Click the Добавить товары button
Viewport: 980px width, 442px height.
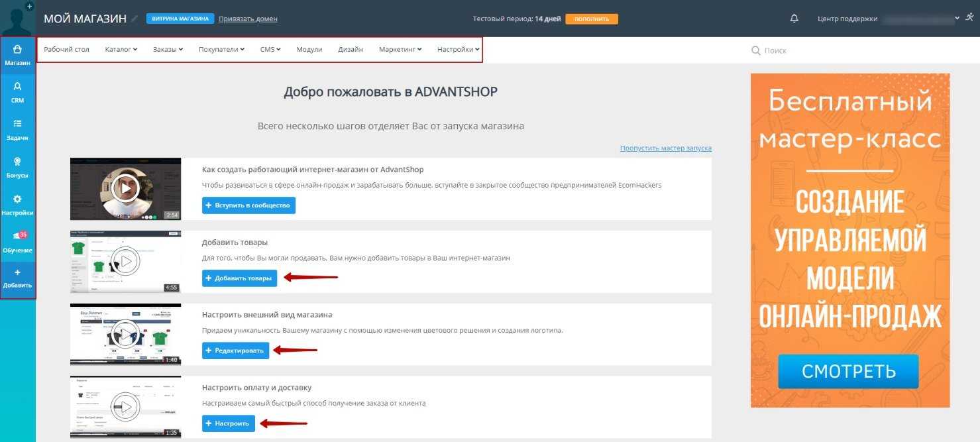[239, 278]
